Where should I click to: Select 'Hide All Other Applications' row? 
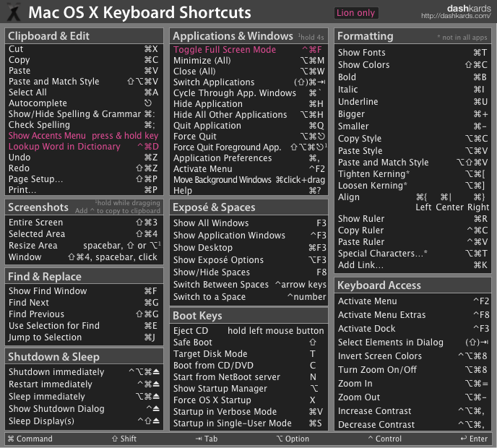point(248,115)
